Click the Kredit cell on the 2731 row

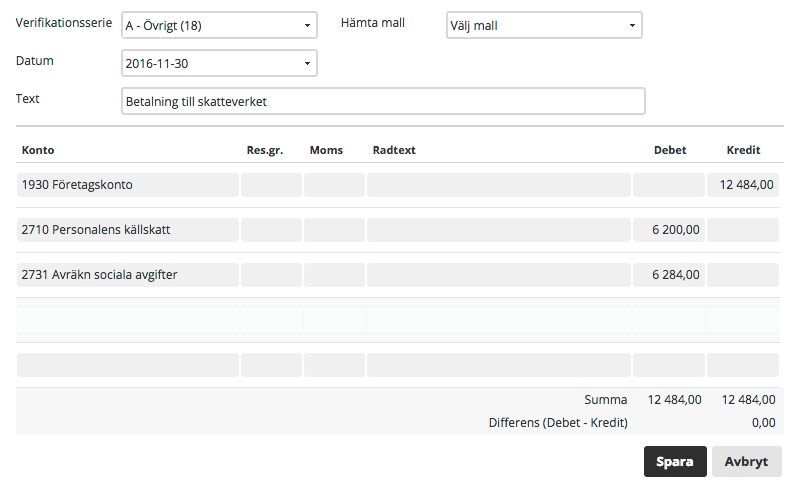[x=742, y=275]
